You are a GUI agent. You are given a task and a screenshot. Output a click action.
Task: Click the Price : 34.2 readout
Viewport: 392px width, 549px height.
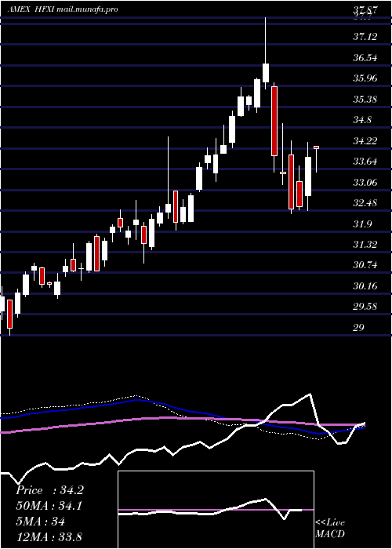point(49,490)
